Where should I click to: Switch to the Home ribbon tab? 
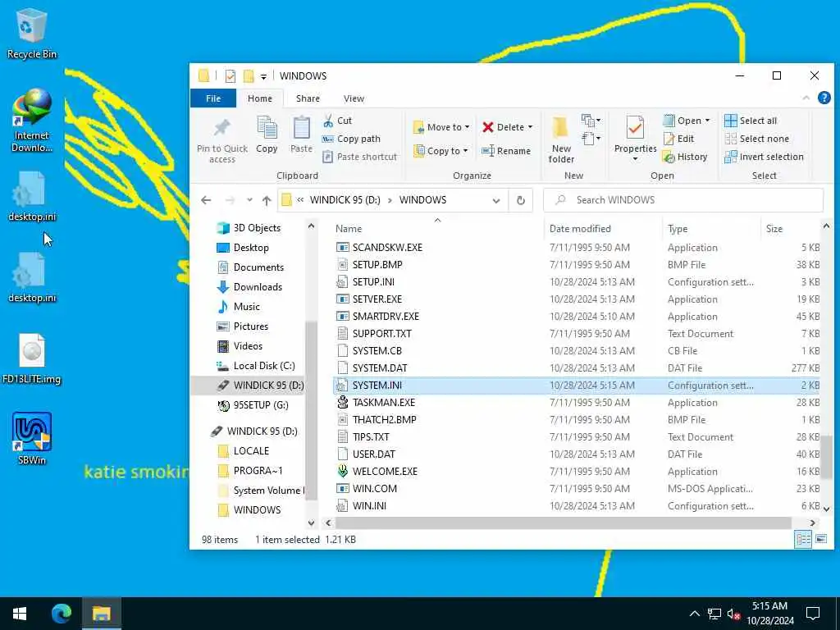(x=260, y=98)
